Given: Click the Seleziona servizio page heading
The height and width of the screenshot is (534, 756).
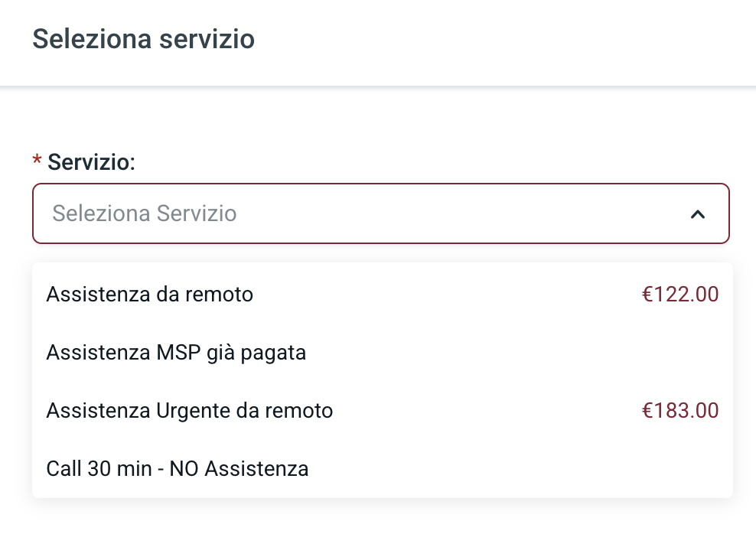Looking at the screenshot, I should tap(144, 39).
